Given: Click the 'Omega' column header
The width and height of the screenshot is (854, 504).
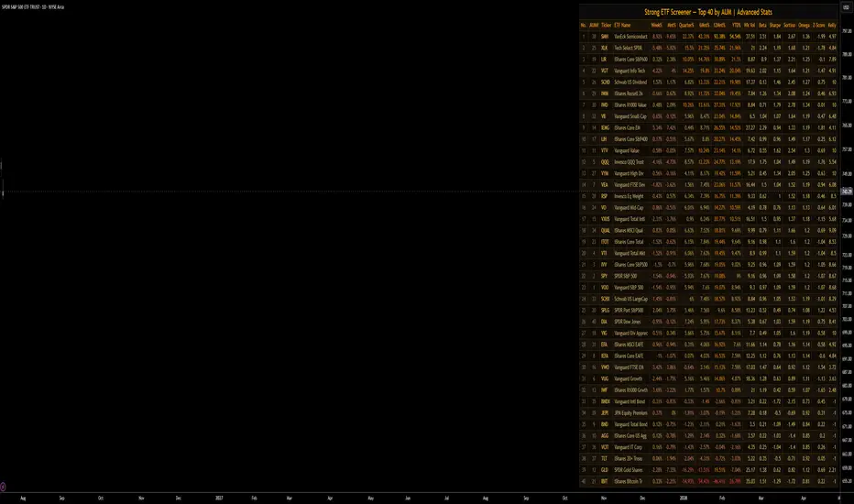Looking at the screenshot, I should click(x=804, y=25).
